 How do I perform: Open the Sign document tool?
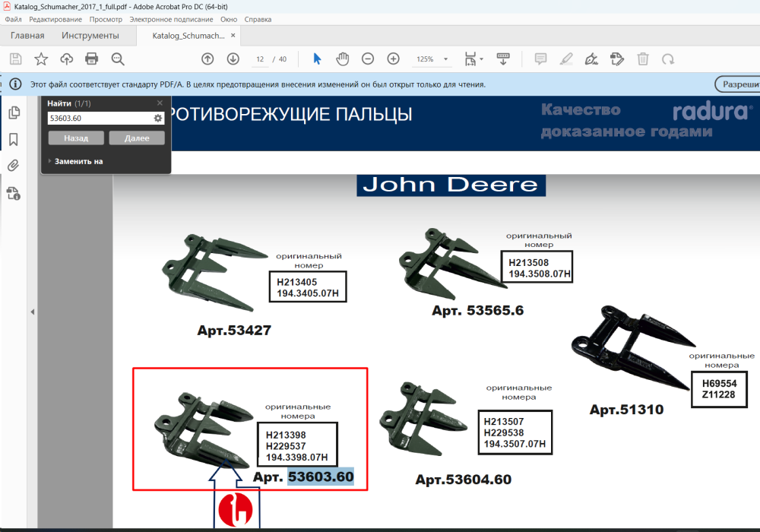[x=591, y=59]
